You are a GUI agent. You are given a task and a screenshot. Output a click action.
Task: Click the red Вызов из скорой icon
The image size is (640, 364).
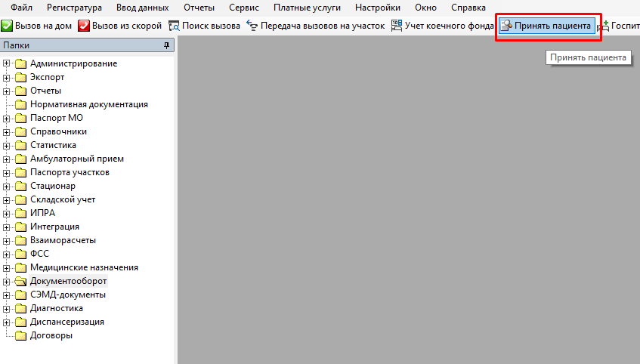[84, 26]
